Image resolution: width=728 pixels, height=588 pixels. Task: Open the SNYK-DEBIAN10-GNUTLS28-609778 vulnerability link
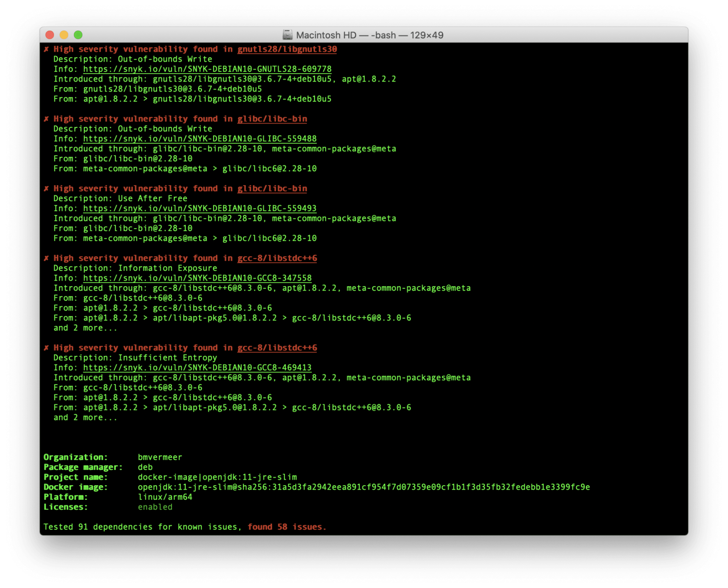207,69
